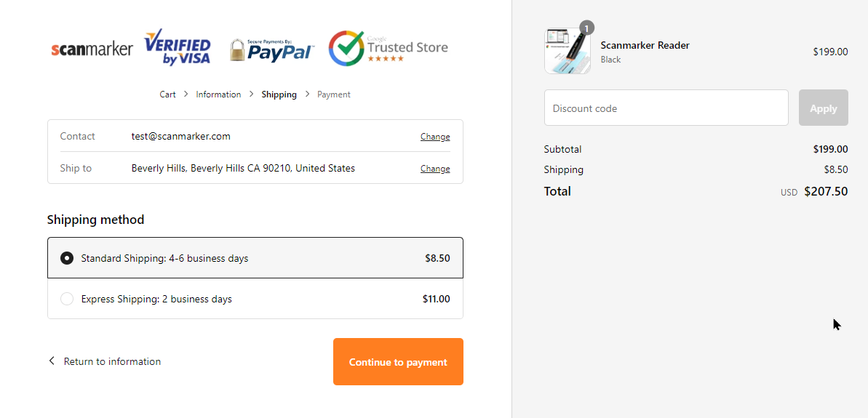Go to Cart breadcrumb step
868x418 pixels.
pyautogui.click(x=167, y=95)
